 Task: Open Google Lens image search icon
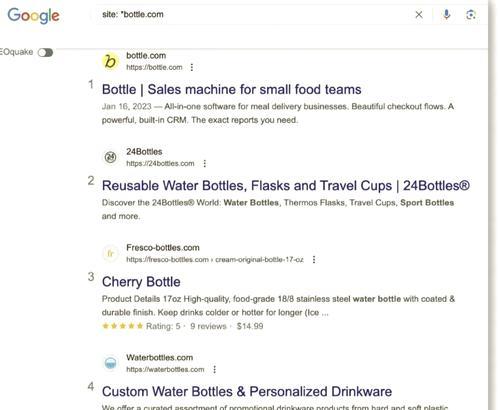tap(470, 14)
